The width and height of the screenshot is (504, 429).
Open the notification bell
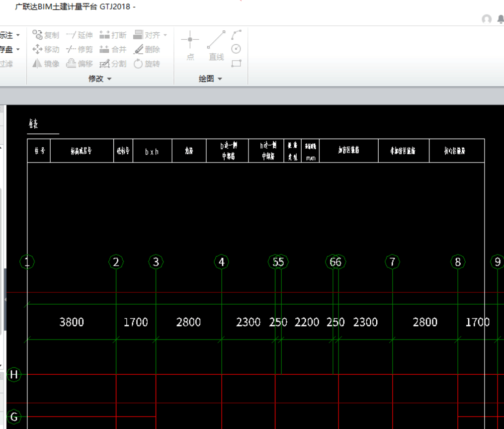coord(501,19)
